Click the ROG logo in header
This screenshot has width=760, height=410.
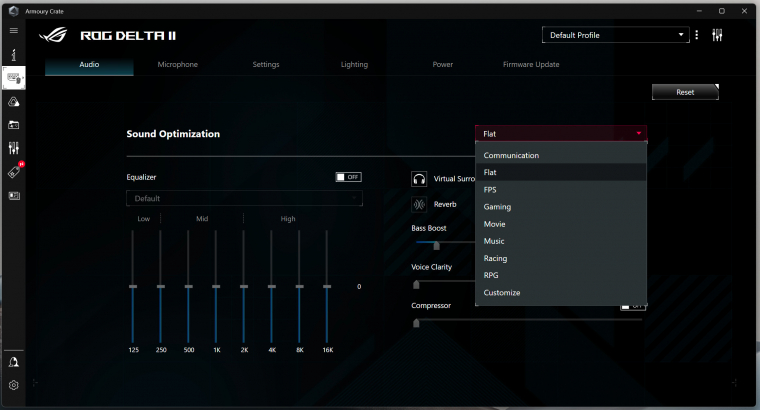coord(53,35)
